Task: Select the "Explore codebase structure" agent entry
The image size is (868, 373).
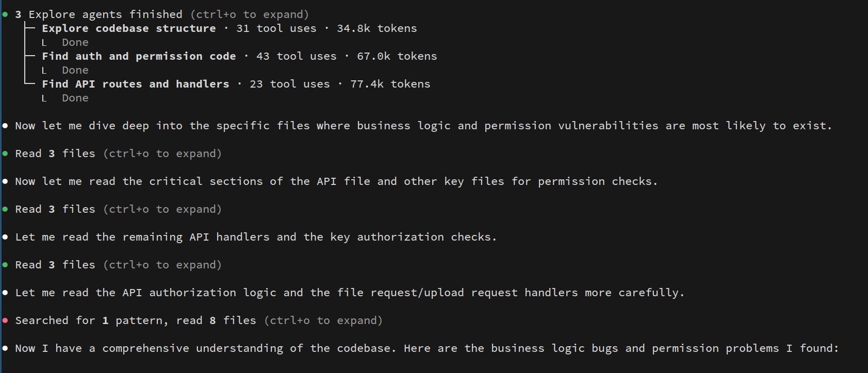Action: click(129, 28)
